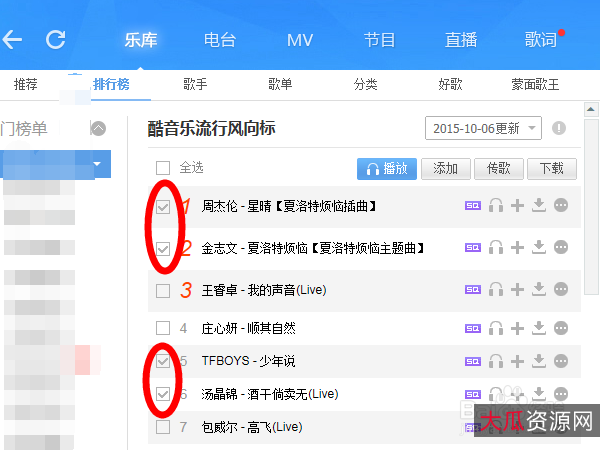Switch to the 直播 tab
The image size is (600, 450).
tap(461, 40)
